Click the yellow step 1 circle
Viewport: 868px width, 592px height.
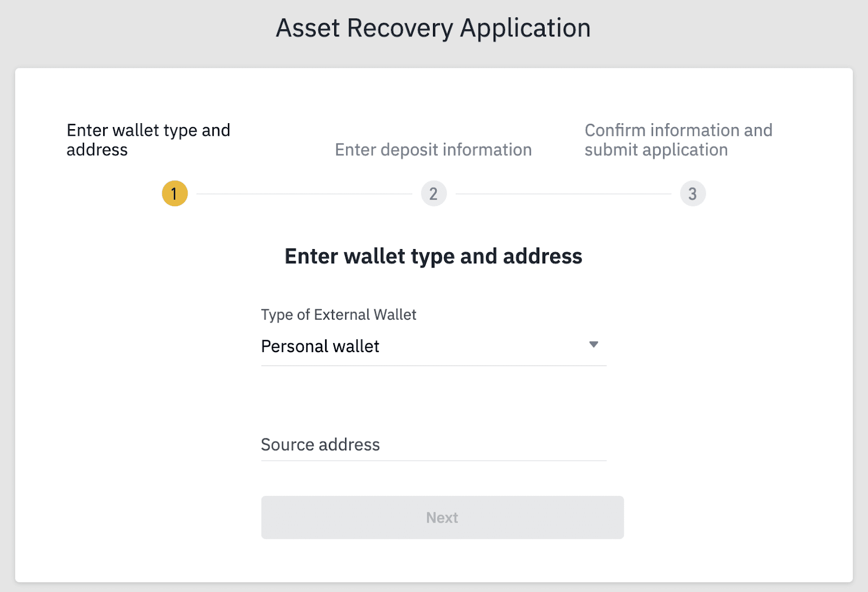tap(175, 194)
